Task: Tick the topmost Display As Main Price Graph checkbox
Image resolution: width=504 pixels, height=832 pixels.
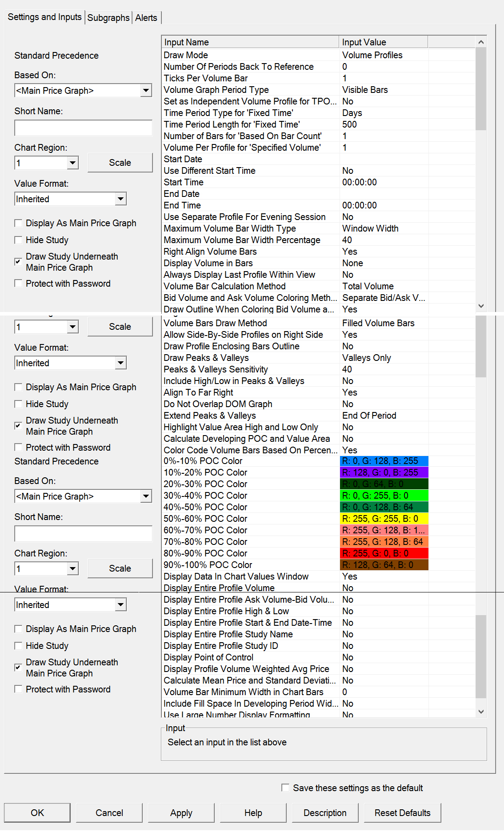Action: 18,223
